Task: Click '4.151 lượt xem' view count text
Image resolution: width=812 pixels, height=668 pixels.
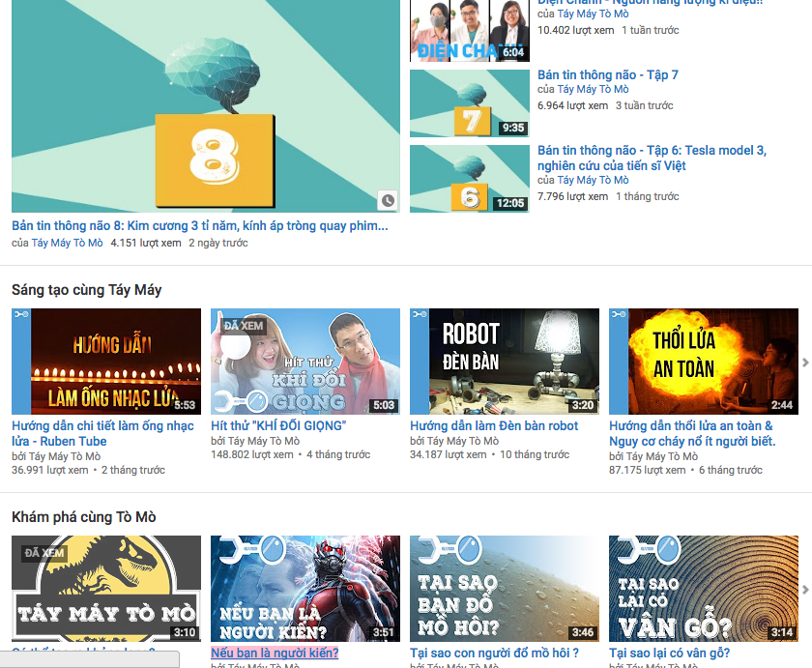Action: pyautogui.click(x=146, y=243)
